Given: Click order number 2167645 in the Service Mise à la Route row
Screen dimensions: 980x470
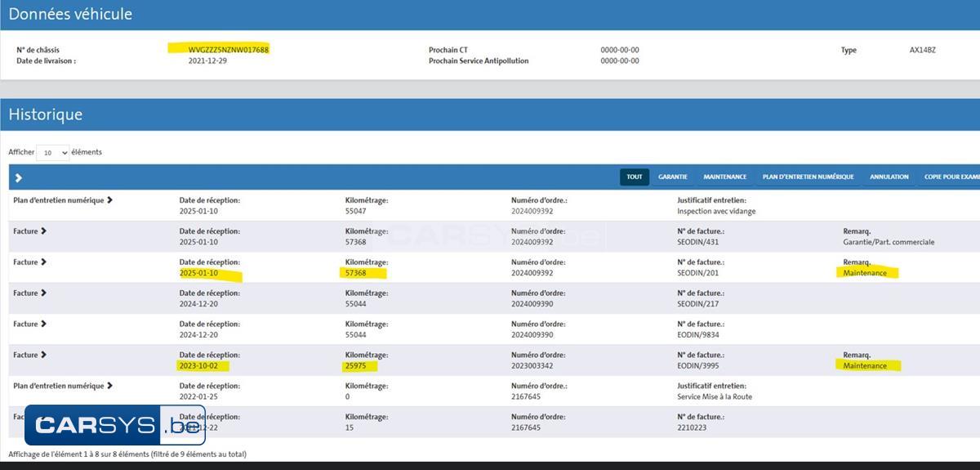Looking at the screenshot, I should tap(527, 396).
